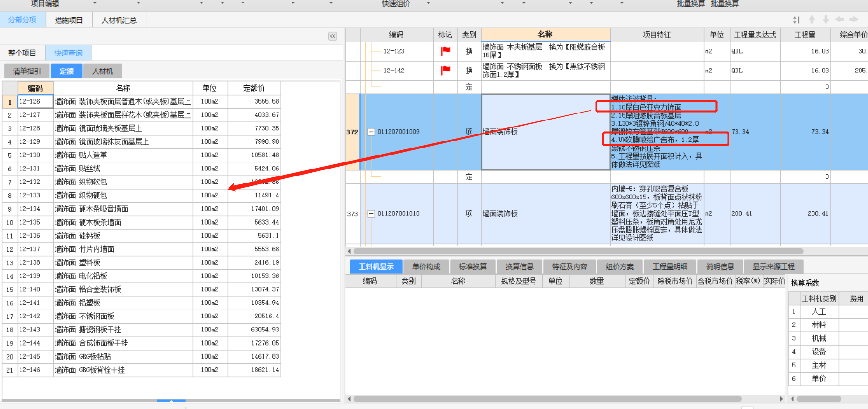Open the 换算信息 tab
This screenshot has width=868, height=409.
coord(519,267)
